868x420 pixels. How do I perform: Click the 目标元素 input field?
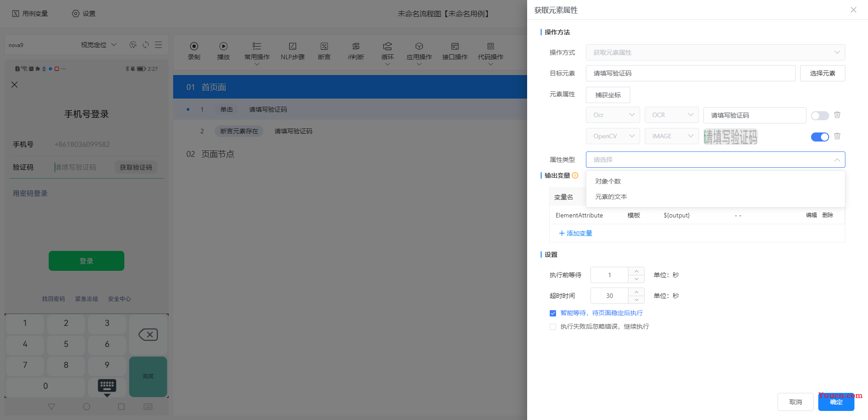[690, 73]
